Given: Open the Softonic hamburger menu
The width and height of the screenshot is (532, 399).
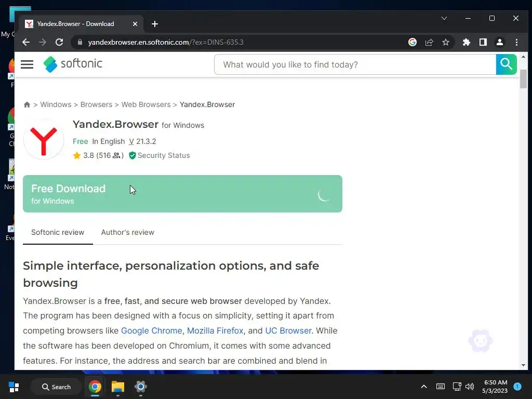Looking at the screenshot, I should [27, 64].
